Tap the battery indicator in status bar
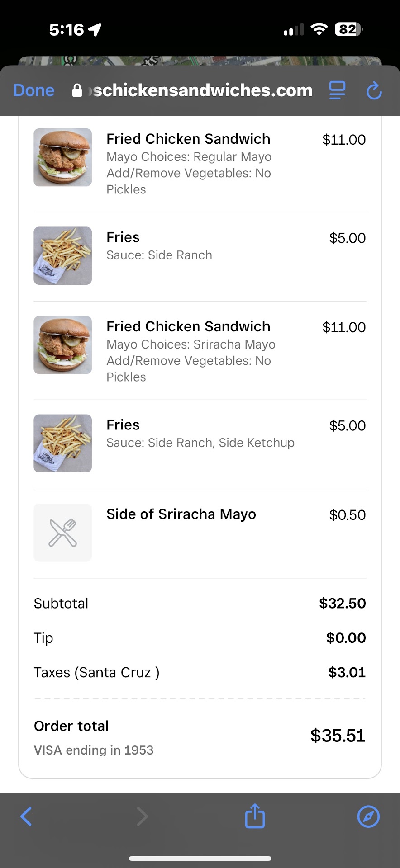The image size is (400, 868). coord(348,30)
